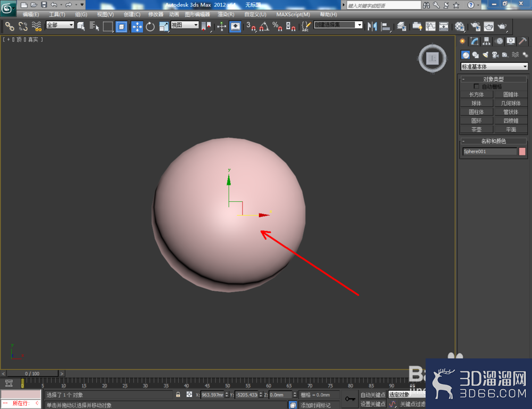Open the 工具(T) menu
Viewport: 532px width, 409px height.
tap(57, 14)
